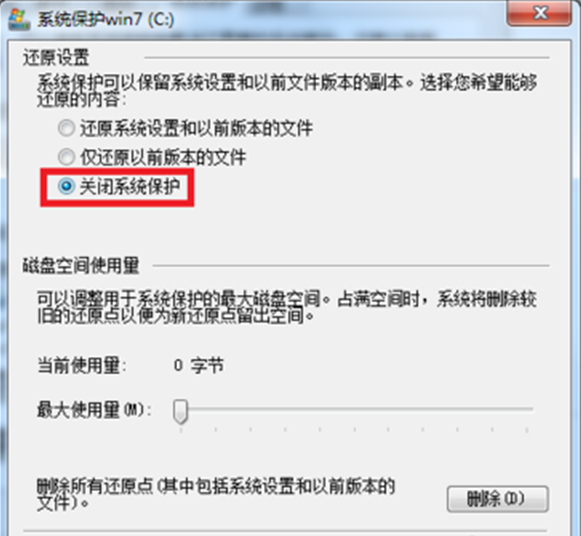This screenshot has height=536, width=581.
Task: Click the 最大使用量(M) label
Action: 94,410
